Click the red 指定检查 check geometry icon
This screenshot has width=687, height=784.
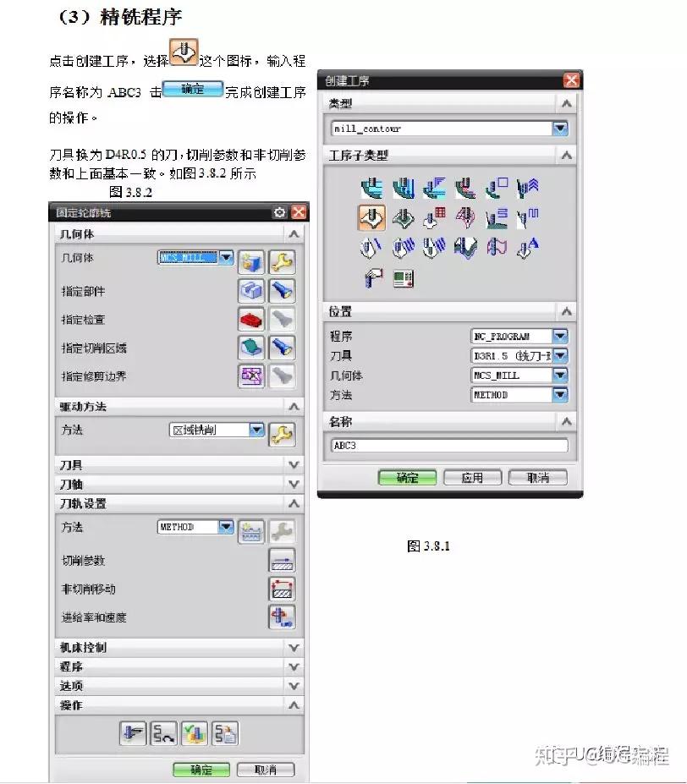(x=251, y=319)
